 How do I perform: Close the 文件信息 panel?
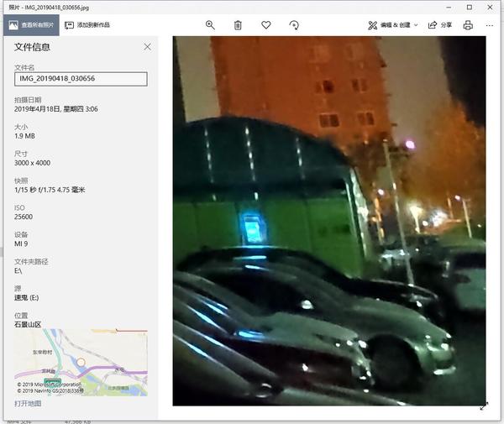tap(148, 47)
